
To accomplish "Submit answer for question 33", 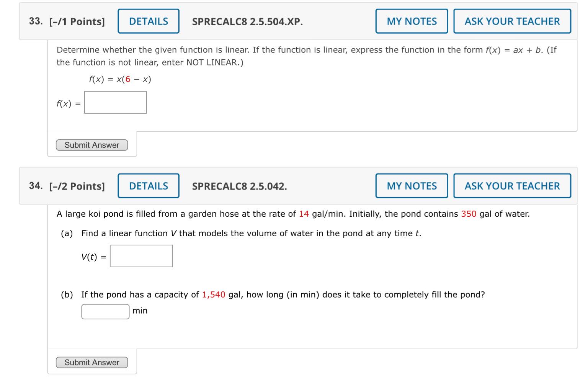I will coord(91,145).
